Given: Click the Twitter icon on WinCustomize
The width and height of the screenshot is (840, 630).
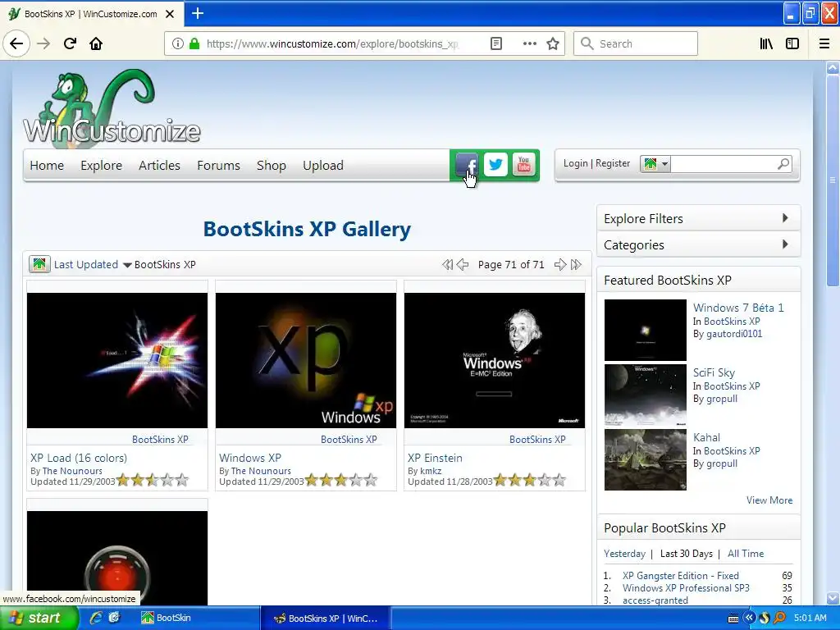Looking at the screenshot, I should (x=495, y=165).
